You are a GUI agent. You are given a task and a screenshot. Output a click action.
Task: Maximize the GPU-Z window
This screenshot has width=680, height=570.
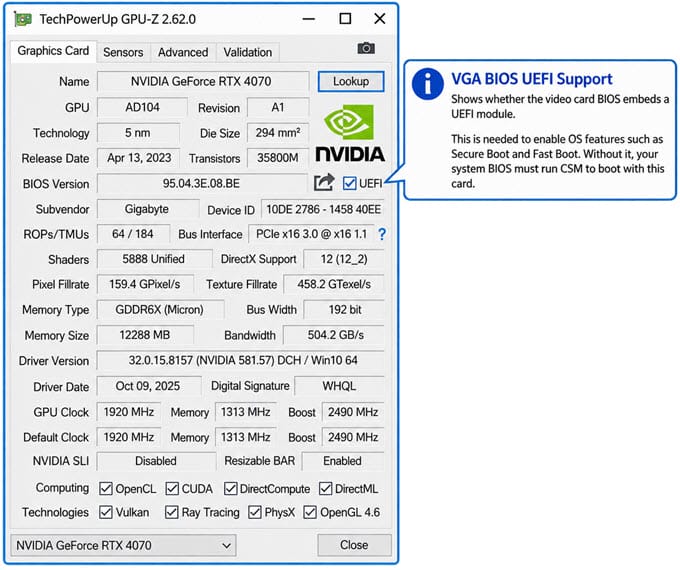point(345,19)
